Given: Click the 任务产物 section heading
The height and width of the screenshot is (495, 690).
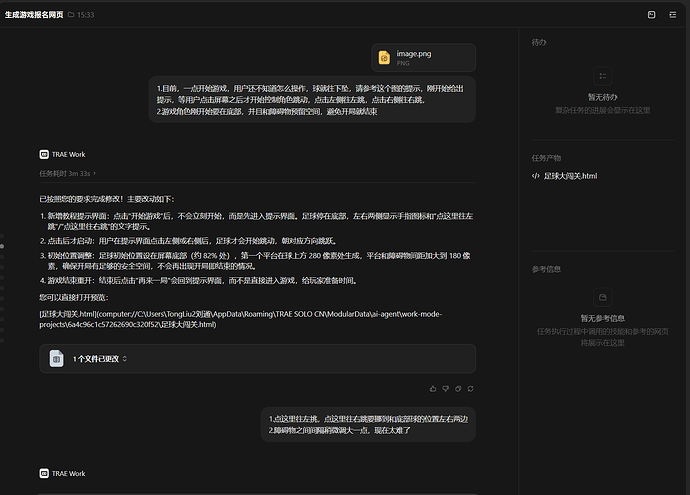Looking at the screenshot, I should (x=546, y=158).
